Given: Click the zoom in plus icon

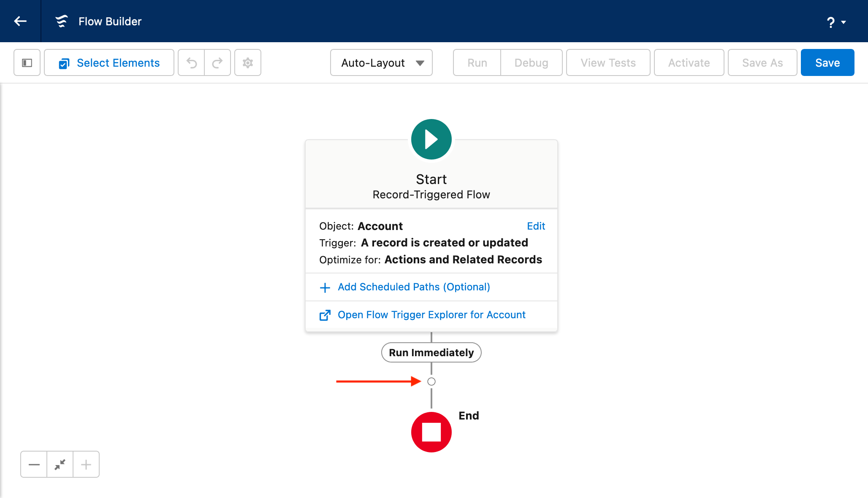Looking at the screenshot, I should (x=86, y=465).
